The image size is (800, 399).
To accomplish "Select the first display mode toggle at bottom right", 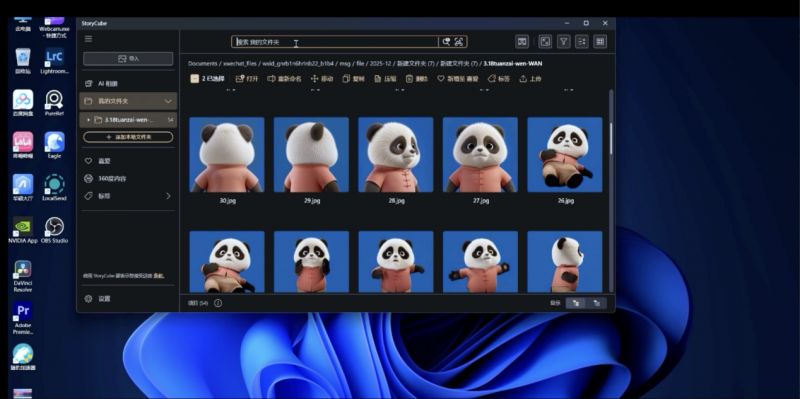I will pos(576,303).
